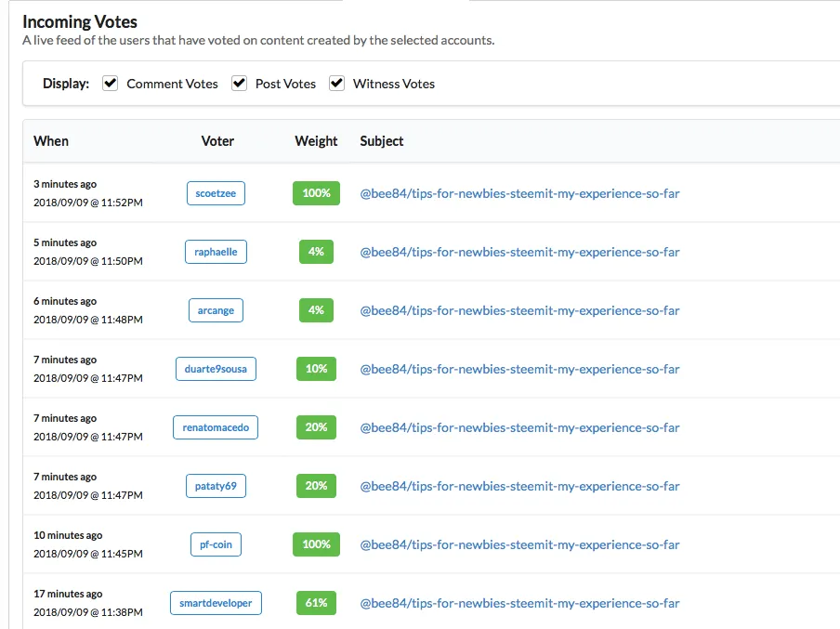Click the '6 minutes ago' timestamp

point(65,301)
